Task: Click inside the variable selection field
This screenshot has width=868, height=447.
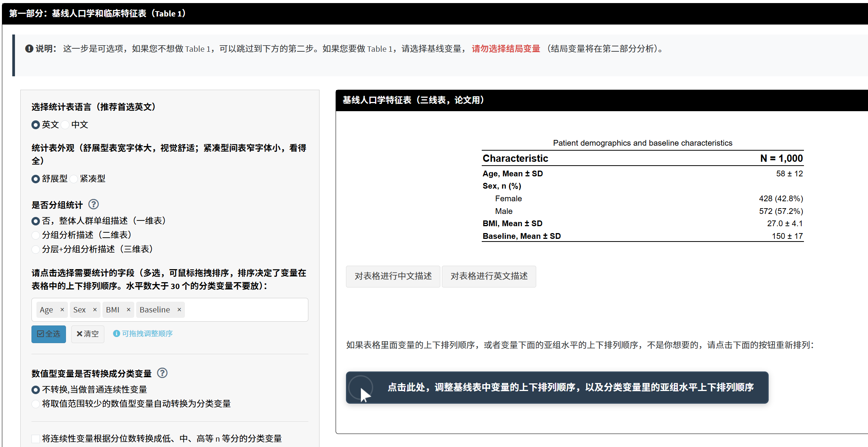Action: coord(245,310)
